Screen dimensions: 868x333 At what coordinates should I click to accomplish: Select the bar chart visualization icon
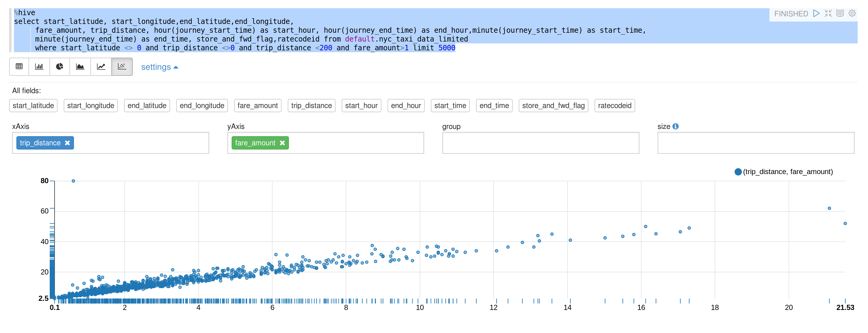(39, 66)
